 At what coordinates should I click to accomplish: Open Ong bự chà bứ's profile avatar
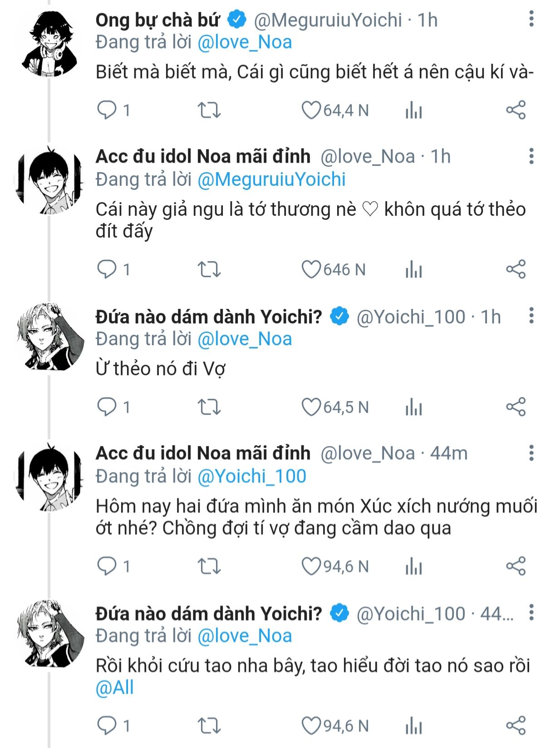[x=49, y=44]
